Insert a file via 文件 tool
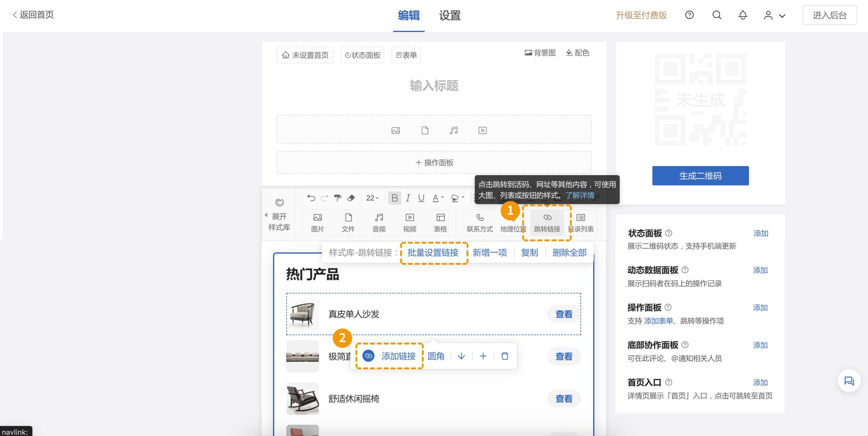The height and width of the screenshot is (436, 868). [348, 223]
